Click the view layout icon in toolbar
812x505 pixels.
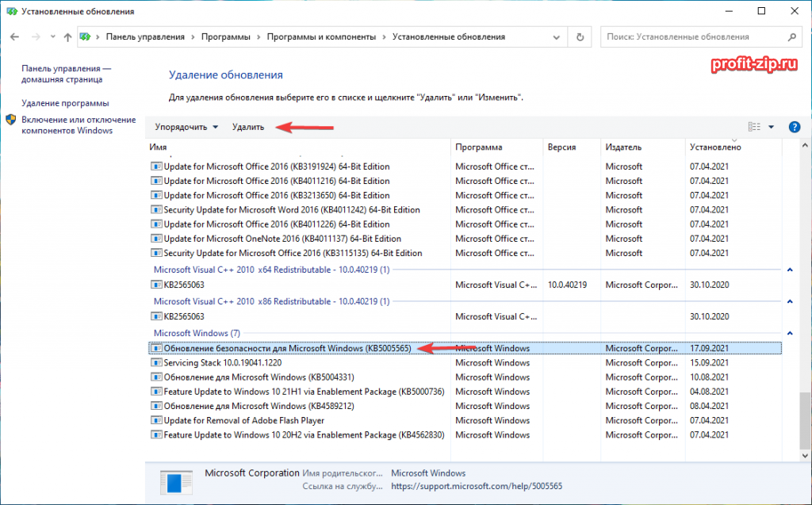[x=754, y=127]
